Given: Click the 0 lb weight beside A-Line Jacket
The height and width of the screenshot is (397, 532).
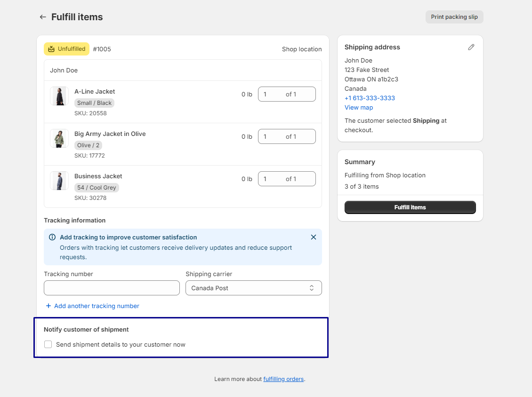Looking at the screenshot, I should click(247, 94).
